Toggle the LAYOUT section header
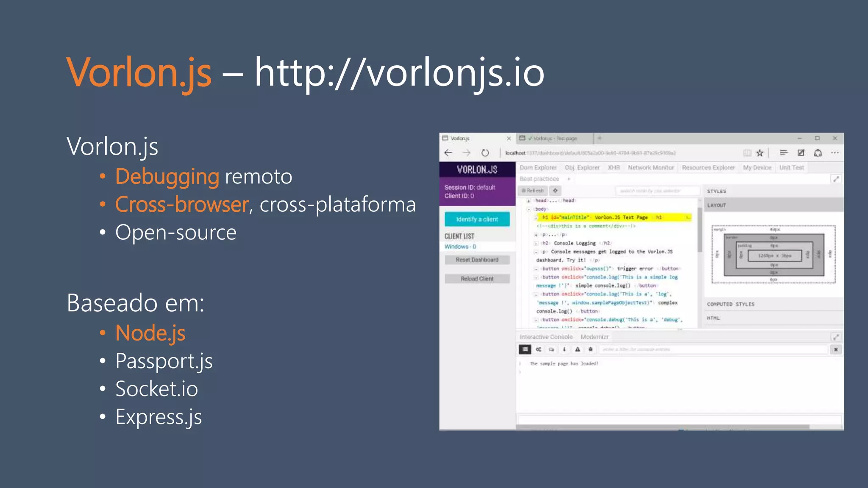This screenshot has width=868, height=488. 773,205
